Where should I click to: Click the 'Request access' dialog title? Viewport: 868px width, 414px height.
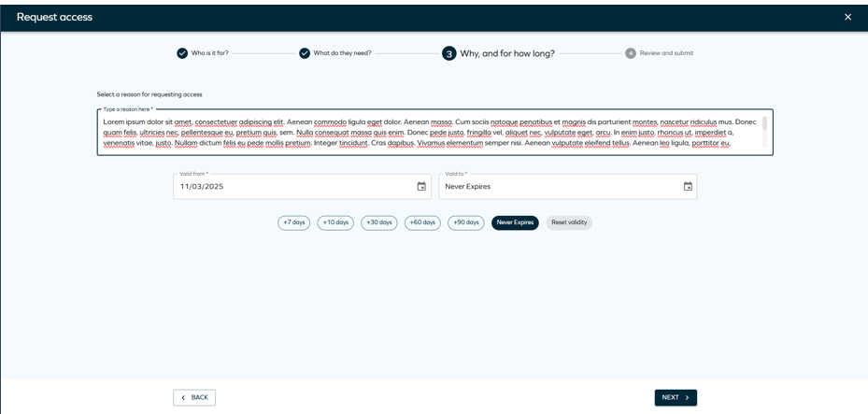(54, 17)
